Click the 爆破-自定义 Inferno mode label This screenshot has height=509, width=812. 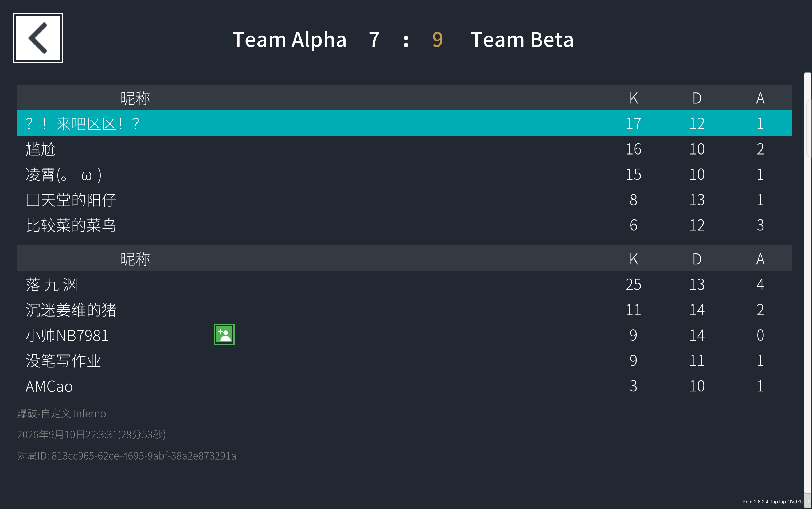pos(61,413)
